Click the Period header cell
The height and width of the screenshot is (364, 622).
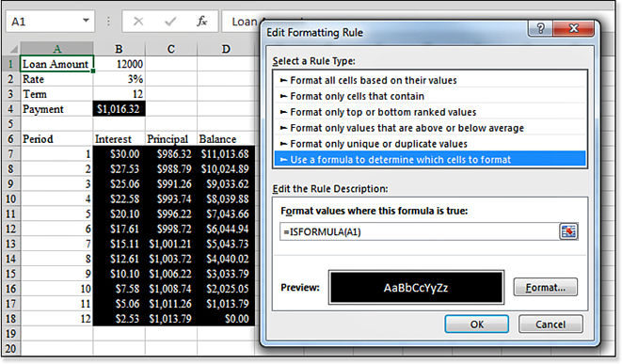[x=56, y=139]
